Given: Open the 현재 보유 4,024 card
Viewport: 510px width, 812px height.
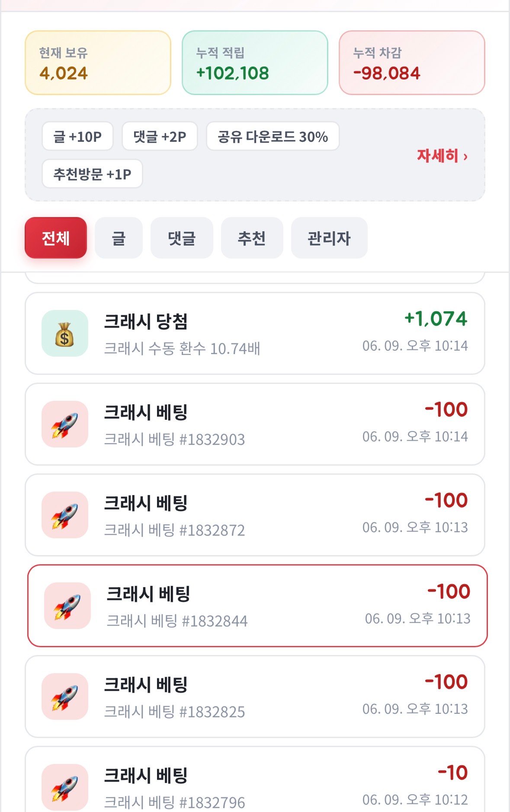Looking at the screenshot, I should point(98,63).
